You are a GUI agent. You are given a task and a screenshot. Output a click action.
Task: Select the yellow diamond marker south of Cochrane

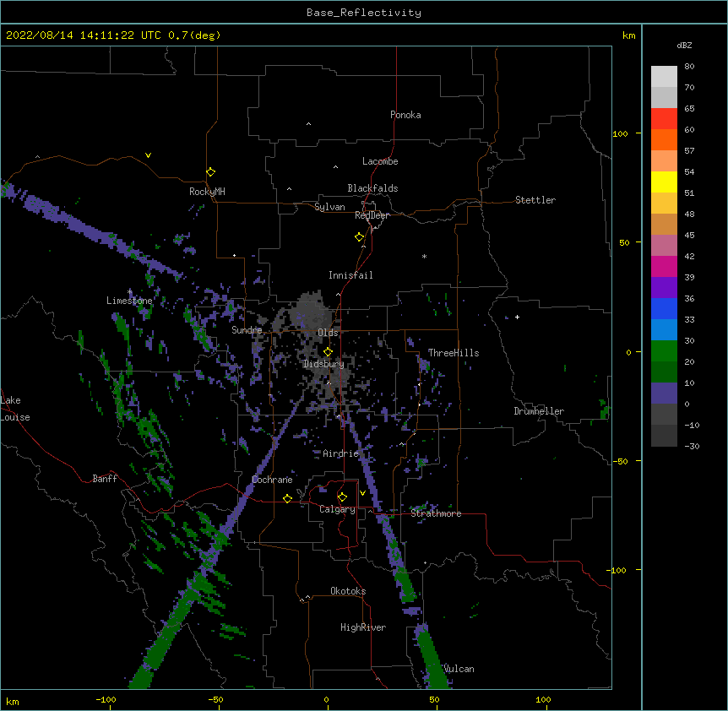[287, 498]
